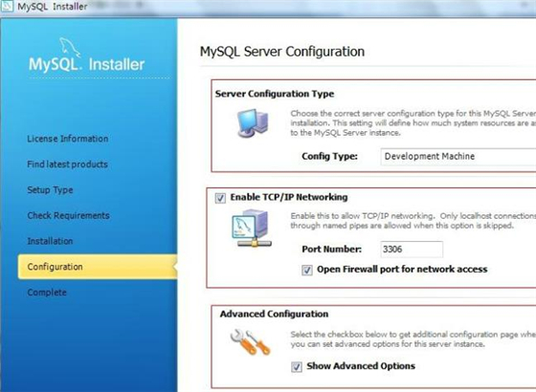Click the Port Number: label
Screen dimensions: 536x392
click(331, 250)
